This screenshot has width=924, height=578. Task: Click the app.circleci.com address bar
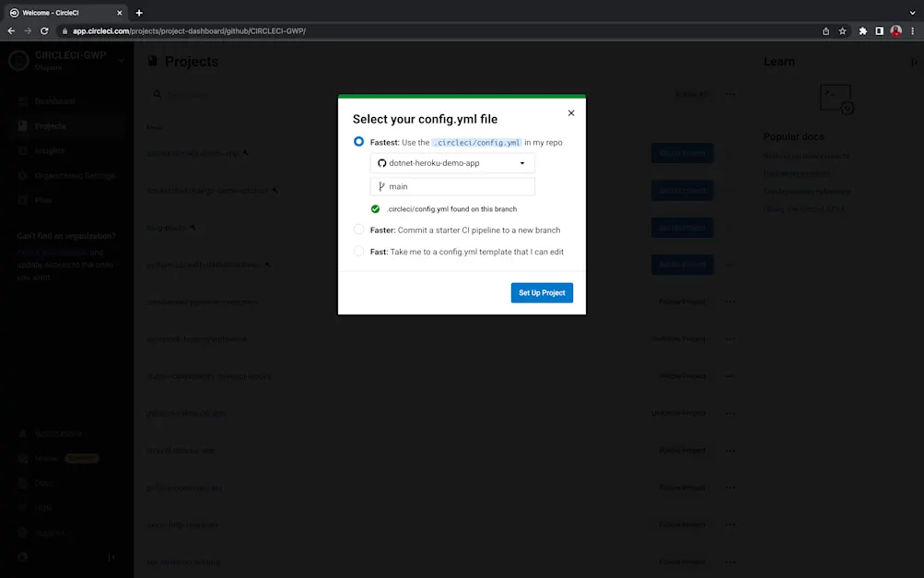[436, 31]
